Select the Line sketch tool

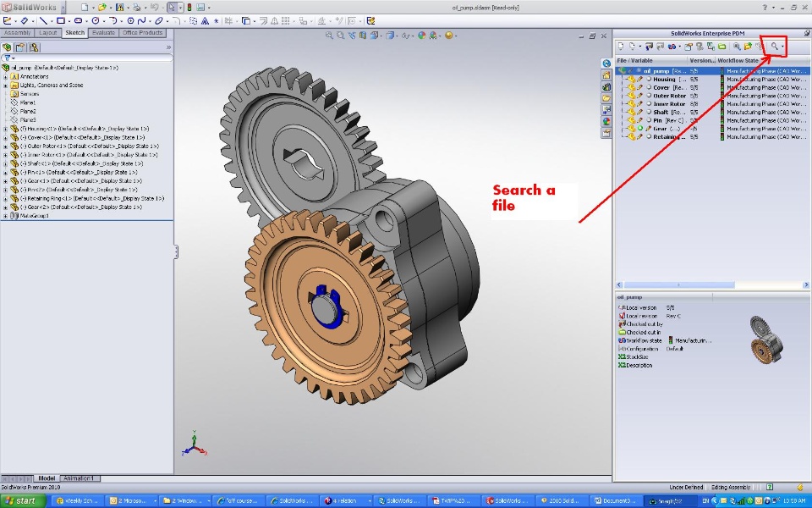pyautogui.click(x=43, y=20)
